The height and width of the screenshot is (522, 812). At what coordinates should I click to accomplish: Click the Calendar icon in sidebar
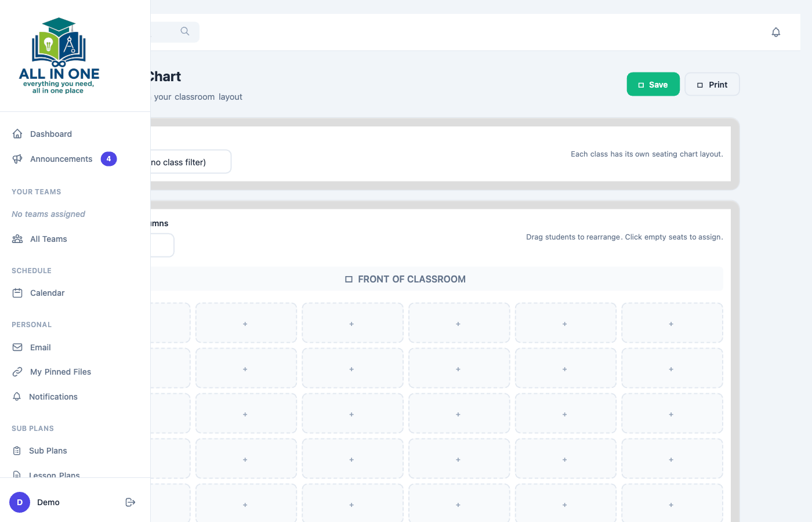coord(17,293)
